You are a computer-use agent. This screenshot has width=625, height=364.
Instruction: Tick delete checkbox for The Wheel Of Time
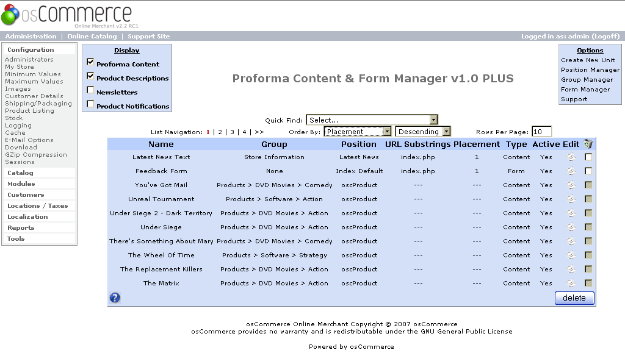pyautogui.click(x=588, y=255)
